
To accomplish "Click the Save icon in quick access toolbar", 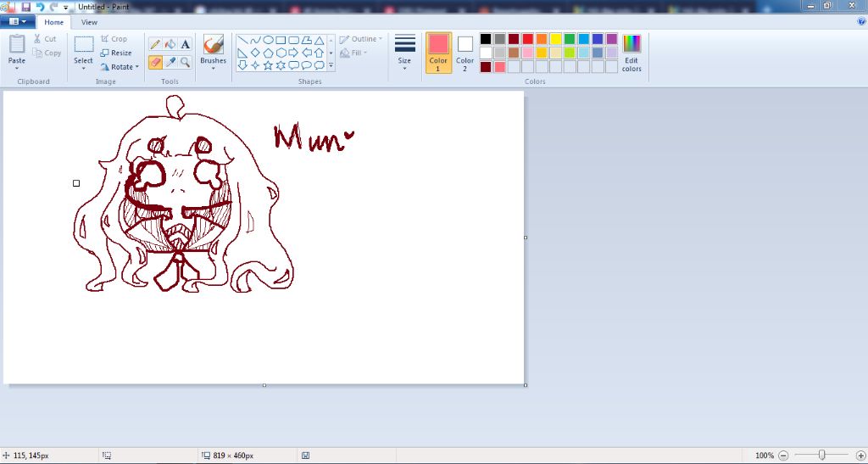I will tap(26, 7).
